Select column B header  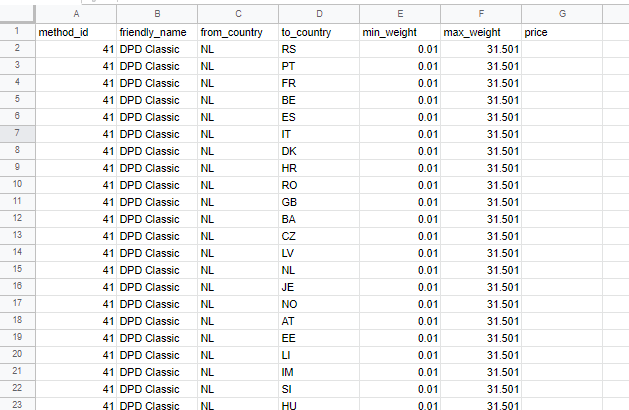click(157, 14)
